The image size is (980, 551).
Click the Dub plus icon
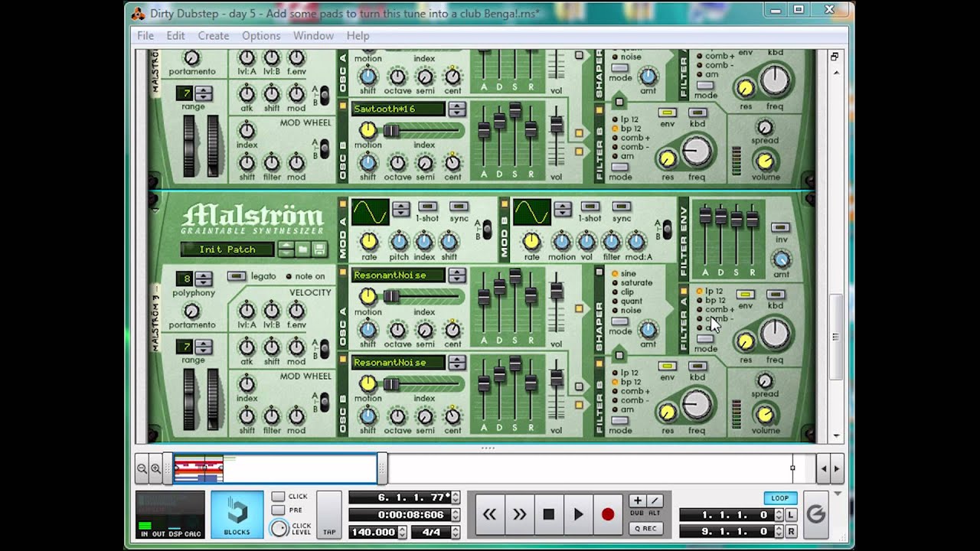point(637,500)
